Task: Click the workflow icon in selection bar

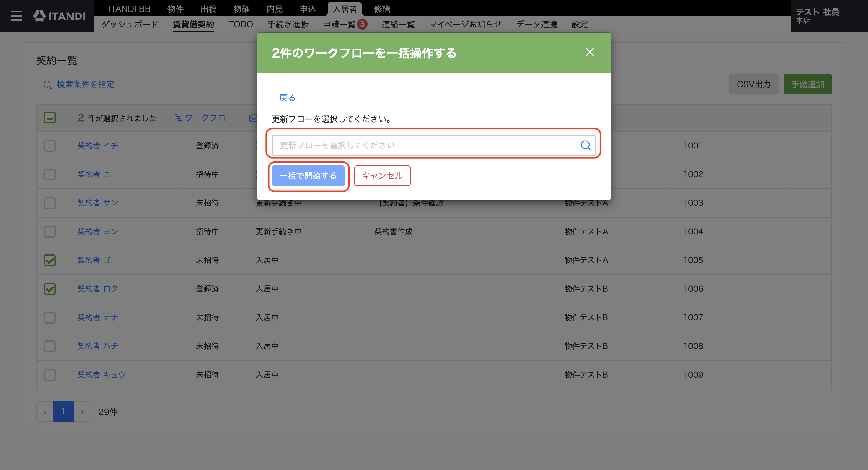Action: [x=177, y=118]
